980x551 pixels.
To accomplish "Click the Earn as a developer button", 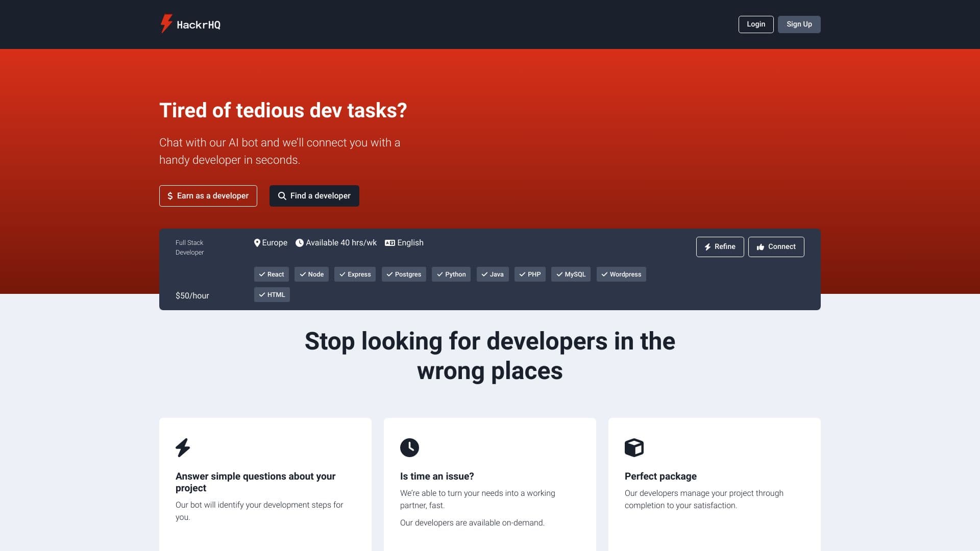I will click(208, 196).
